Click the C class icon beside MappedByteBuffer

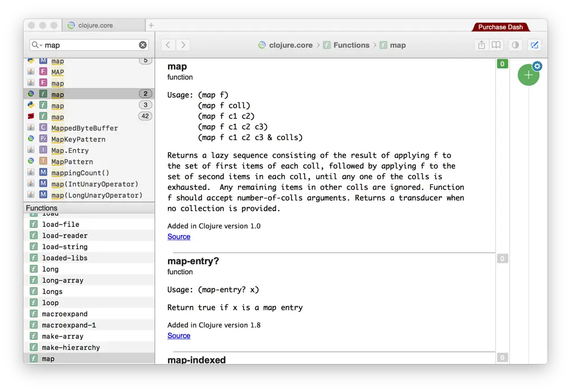(43, 128)
